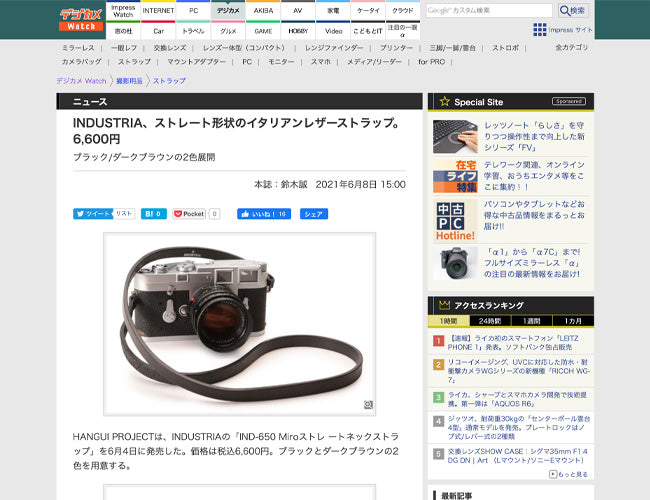Open the camera with strap photo

pyautogui.click(x=239, y=322)
